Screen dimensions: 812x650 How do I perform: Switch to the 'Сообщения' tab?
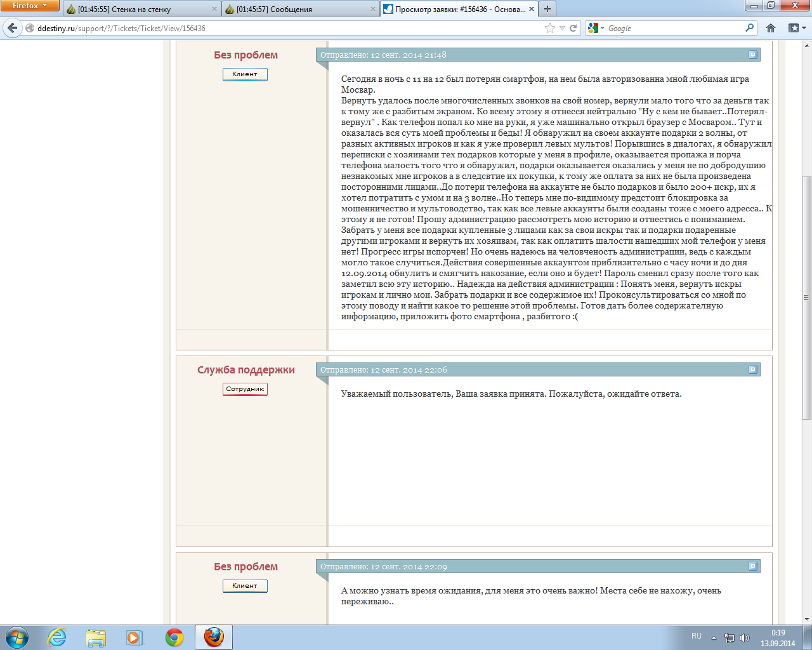[300, 9]
